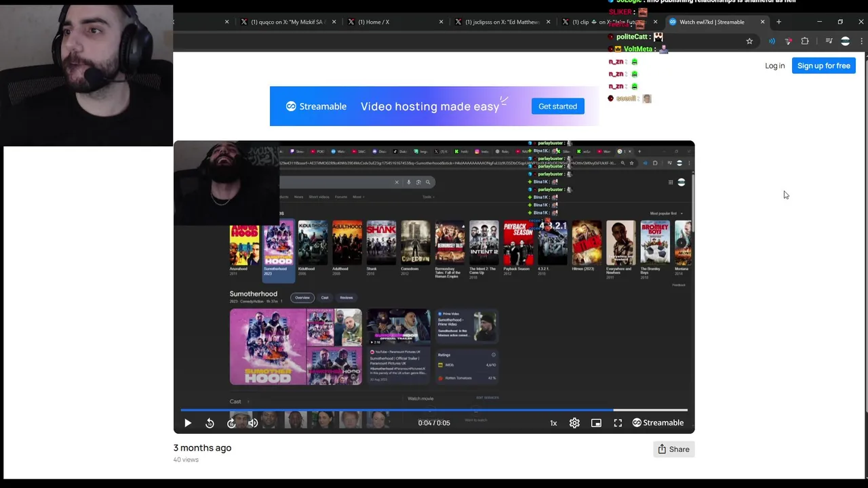The image size is (868, 488).
Task: Click the Video hosting made easy banner text
Action: (430, 106)
